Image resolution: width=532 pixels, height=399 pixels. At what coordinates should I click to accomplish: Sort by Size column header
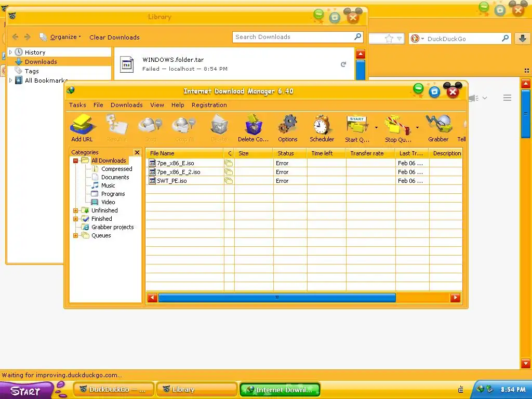click(x=254, y=153)
